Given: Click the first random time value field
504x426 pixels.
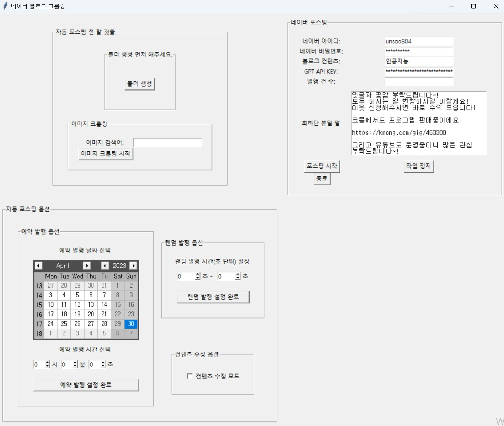Looking at the screenshot, I should (186, 276).
